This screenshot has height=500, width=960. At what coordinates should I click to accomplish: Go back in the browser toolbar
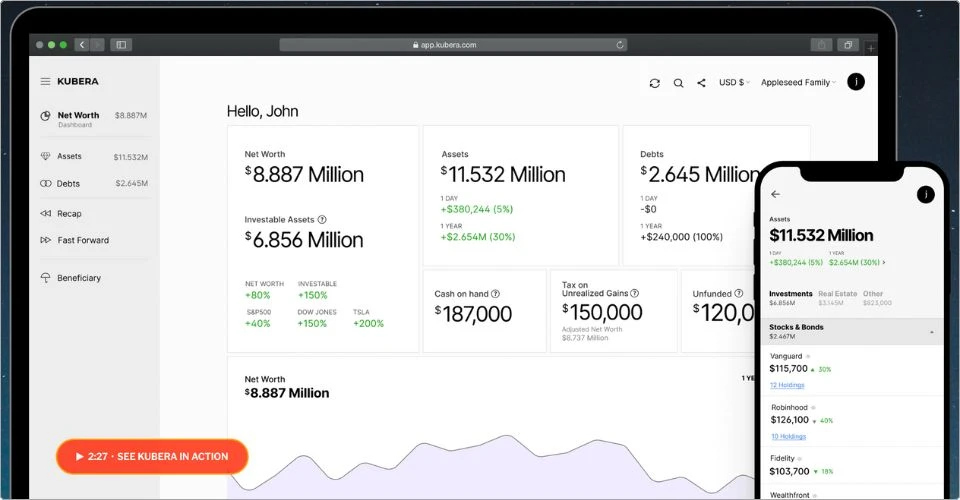(82, 45)
